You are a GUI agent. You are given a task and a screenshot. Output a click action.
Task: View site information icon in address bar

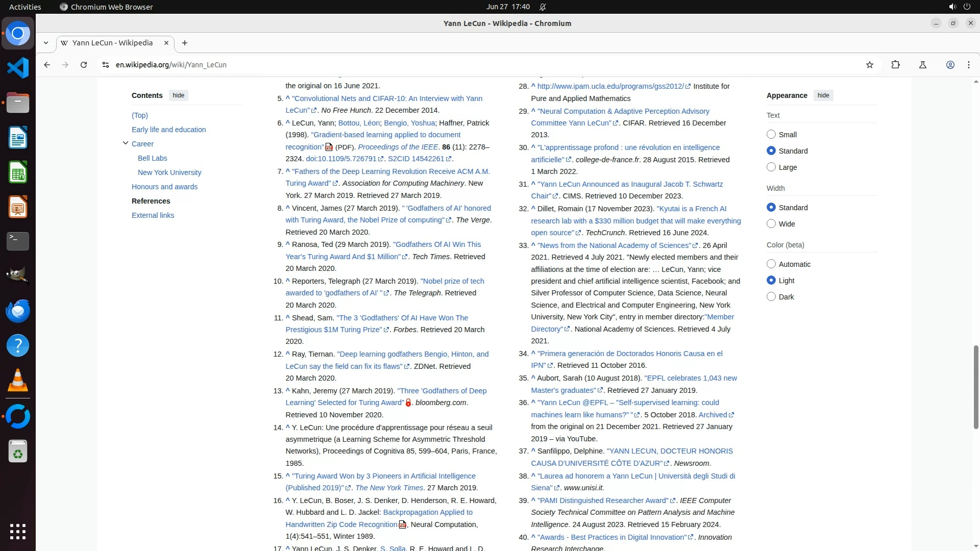(x=106, y=65)
